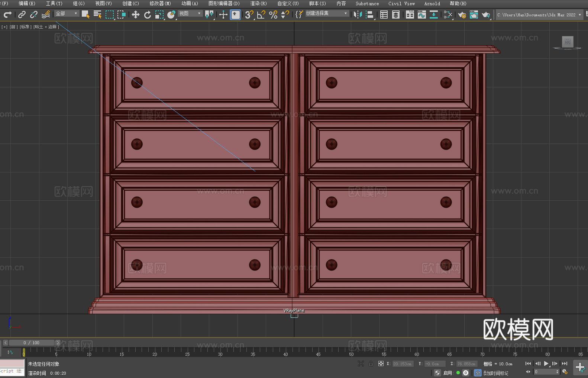588x378 pixels.
Task: Open Schematic View icon
Action: coord(434,14)
